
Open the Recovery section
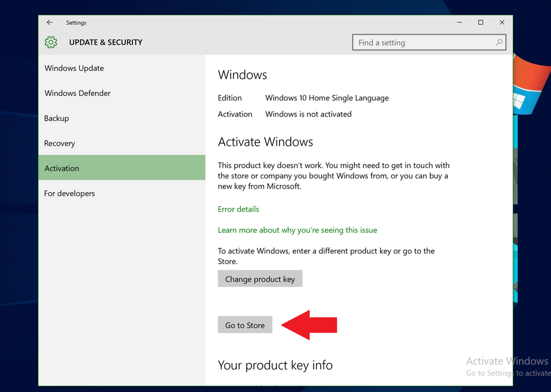59,143
